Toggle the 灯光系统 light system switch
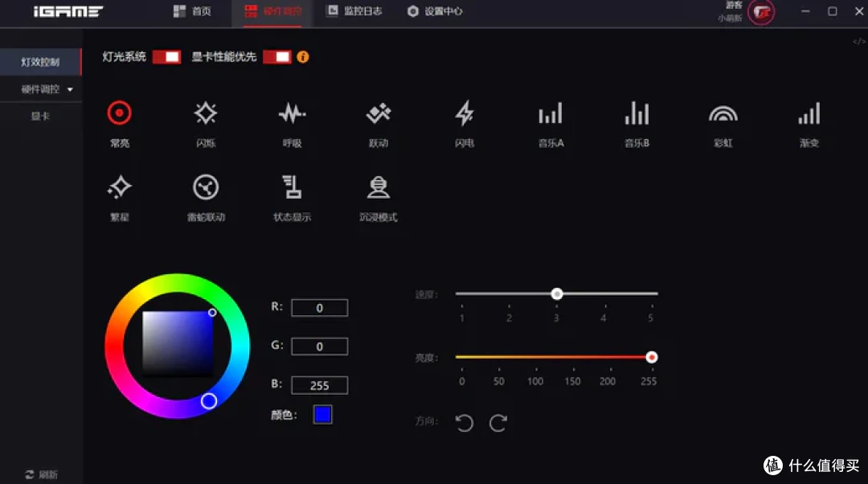 tap(166, 56)
